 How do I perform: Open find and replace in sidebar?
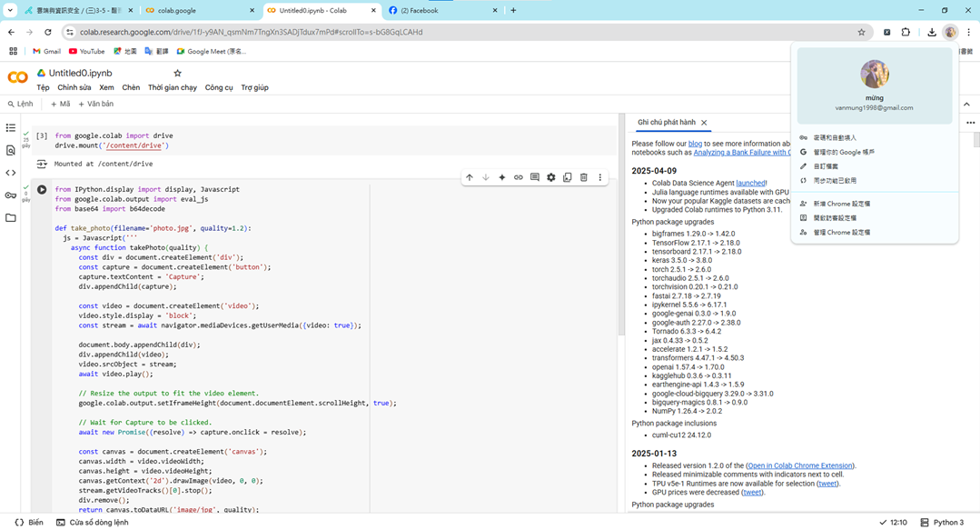pyautogui.click(x=11, y=151)
